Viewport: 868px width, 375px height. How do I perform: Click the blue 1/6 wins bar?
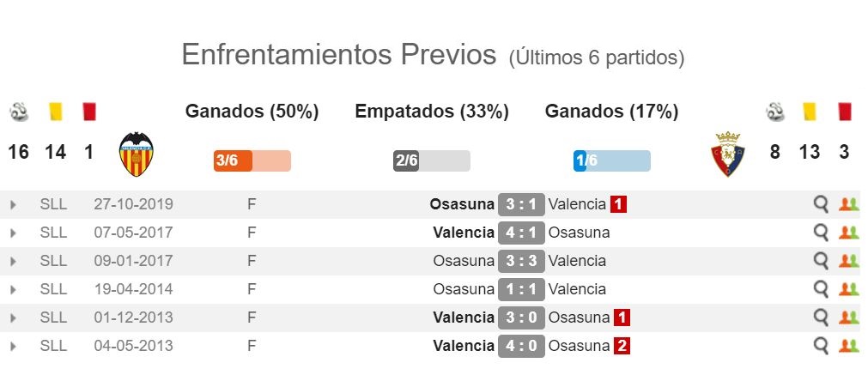click(x=611, y=160)
